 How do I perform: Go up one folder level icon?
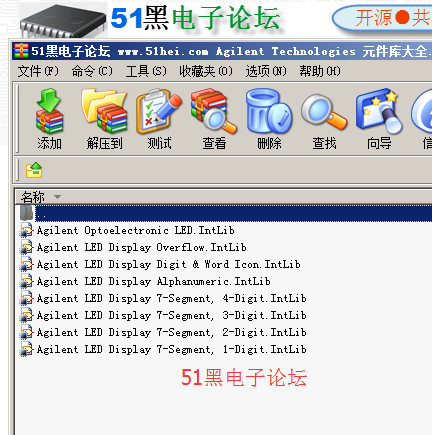click(34, 170)
